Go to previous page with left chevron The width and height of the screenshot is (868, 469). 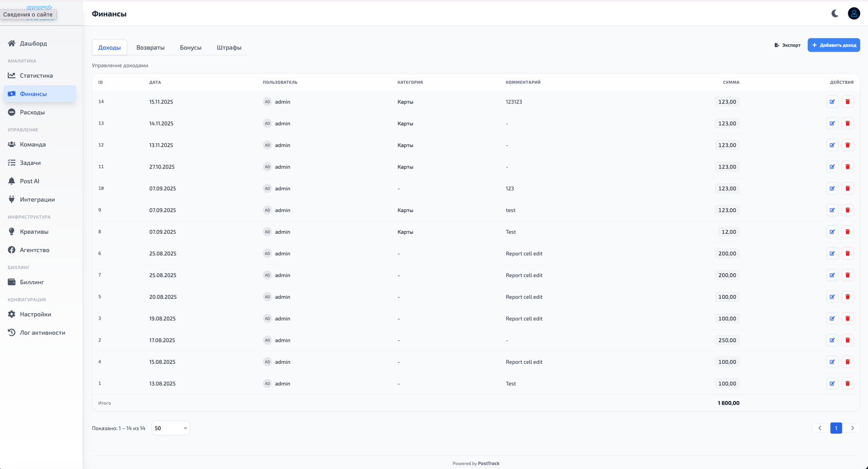[x=820, y=428]
